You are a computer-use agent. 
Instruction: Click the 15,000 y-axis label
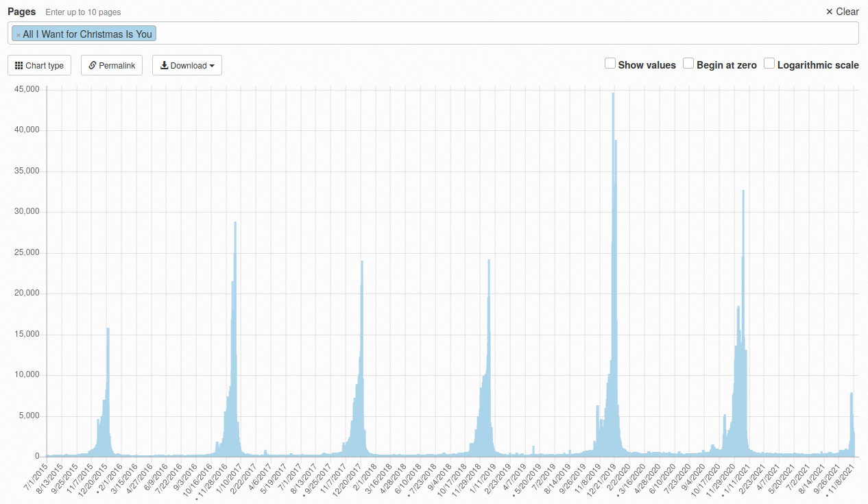point(27,334)
